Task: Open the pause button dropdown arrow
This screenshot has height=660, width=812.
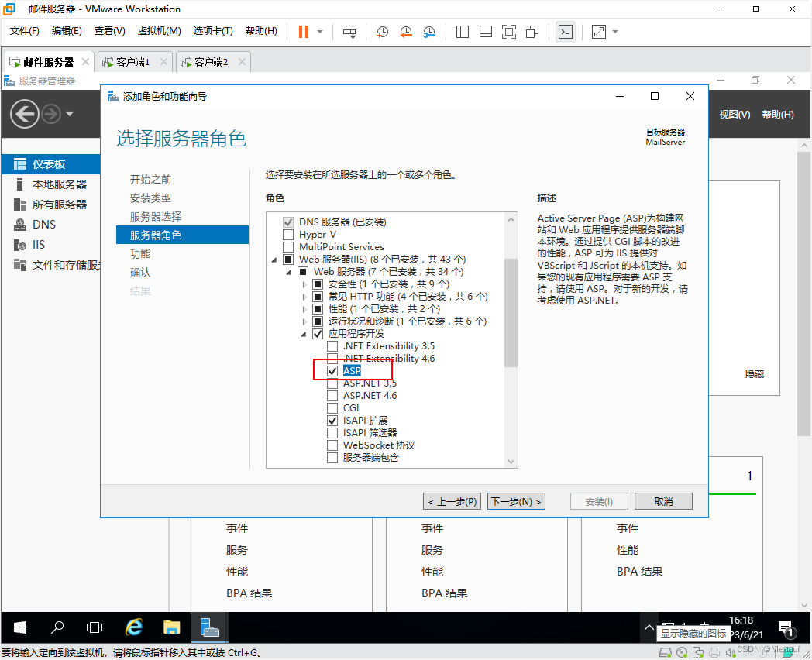Action: [x=320, y=32]
